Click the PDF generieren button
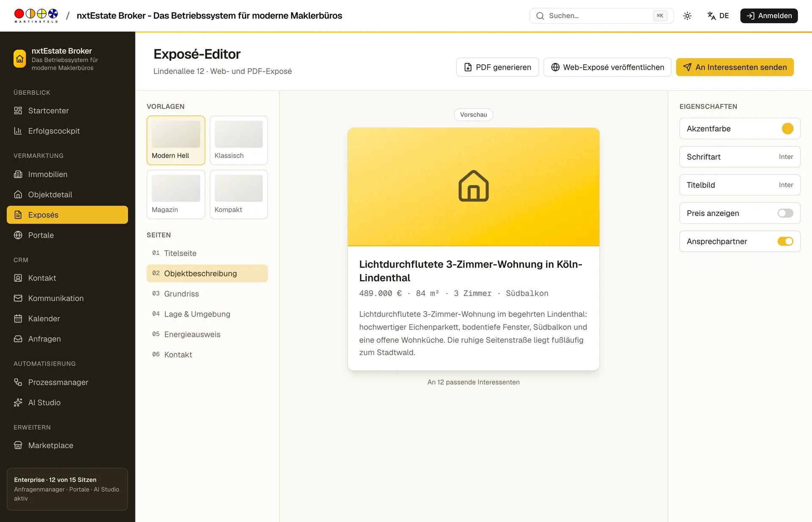The width and height of the screenshot is (812, 522). click(x=497, y=67)
